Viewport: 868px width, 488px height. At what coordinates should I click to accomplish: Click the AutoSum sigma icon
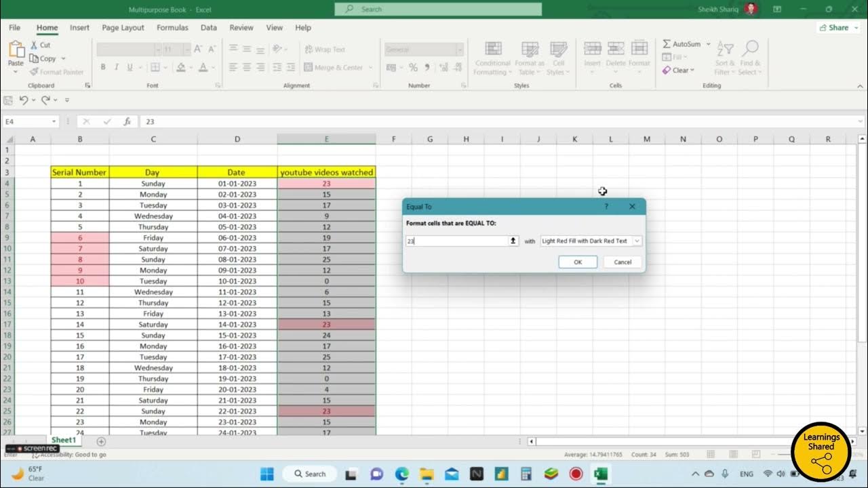click(667, 44)
